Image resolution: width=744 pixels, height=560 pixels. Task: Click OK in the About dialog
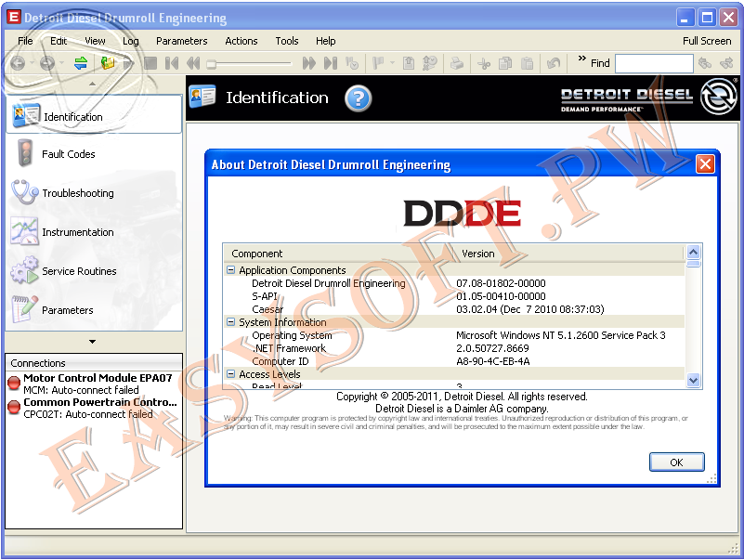click(x=676, y=462)
